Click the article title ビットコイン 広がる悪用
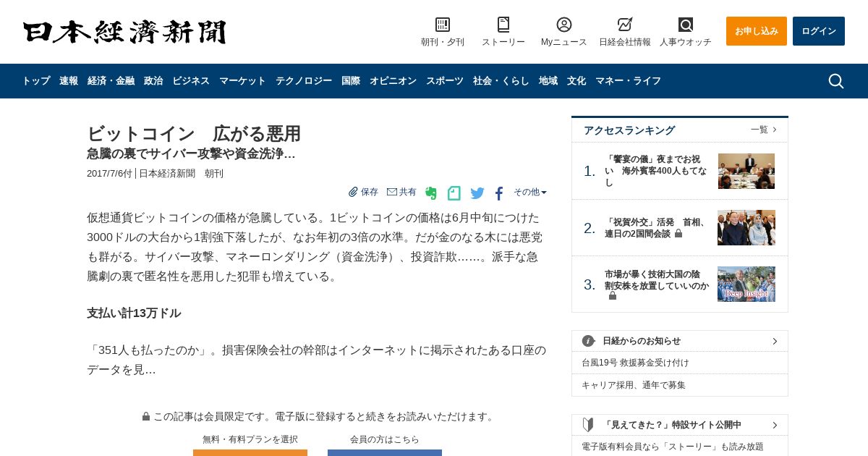The width and height of the screenshot is (868, 456). click(x=194, y=134)
